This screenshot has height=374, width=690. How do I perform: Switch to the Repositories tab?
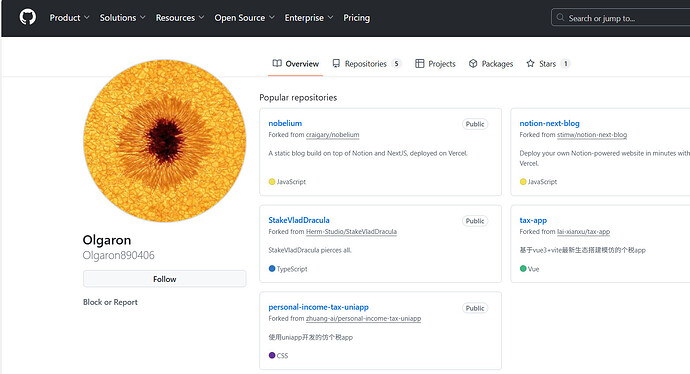click(x=367, y=64)
